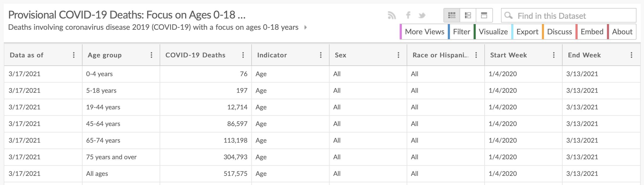Expand the dataset description arrow

point(305,27)
